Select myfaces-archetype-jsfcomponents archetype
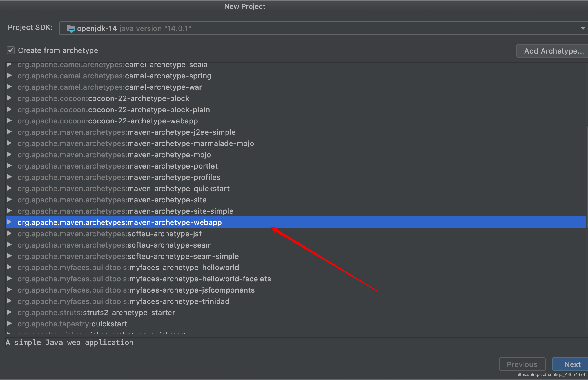The image size is (588, 380). click(x=136, y=290)
